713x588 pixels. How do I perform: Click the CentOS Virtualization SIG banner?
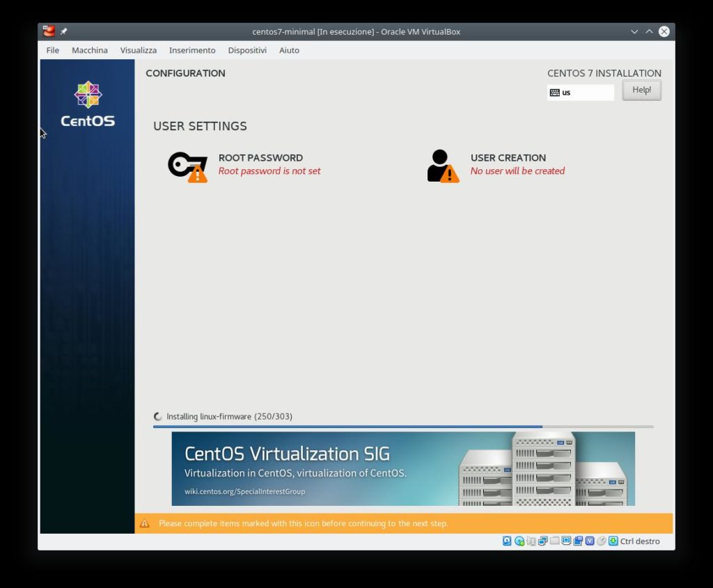[x=404, y=468]
